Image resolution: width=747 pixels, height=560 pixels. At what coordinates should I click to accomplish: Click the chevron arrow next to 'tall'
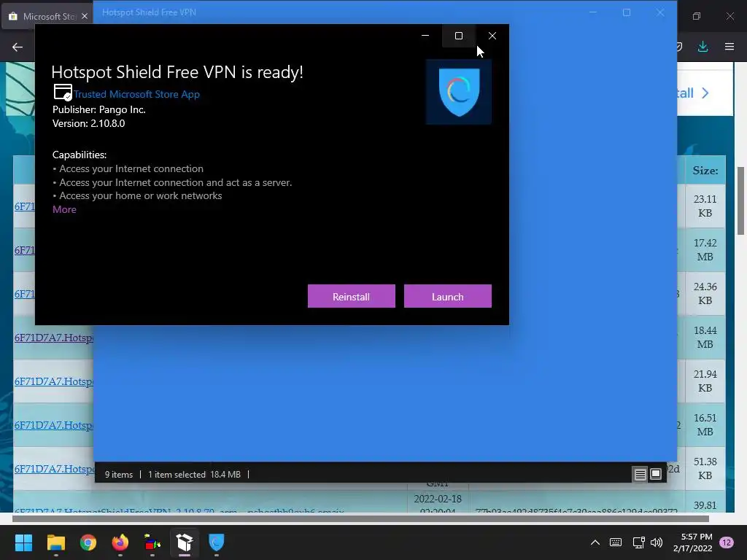click(x=705, y=93)
